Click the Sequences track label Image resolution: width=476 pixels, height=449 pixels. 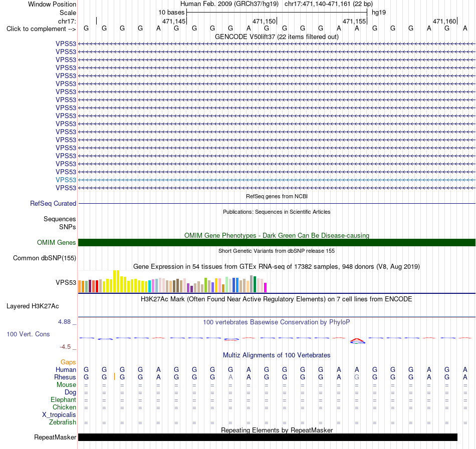click(60, 219)
